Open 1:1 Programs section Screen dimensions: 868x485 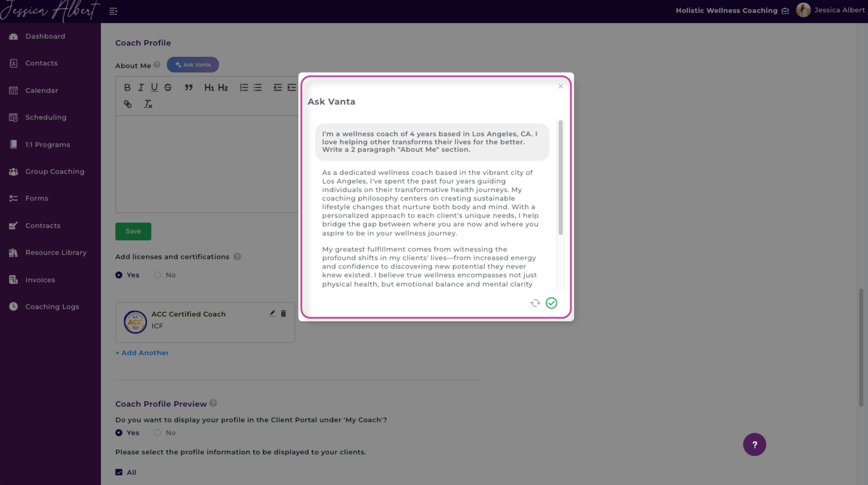point(47,144)
